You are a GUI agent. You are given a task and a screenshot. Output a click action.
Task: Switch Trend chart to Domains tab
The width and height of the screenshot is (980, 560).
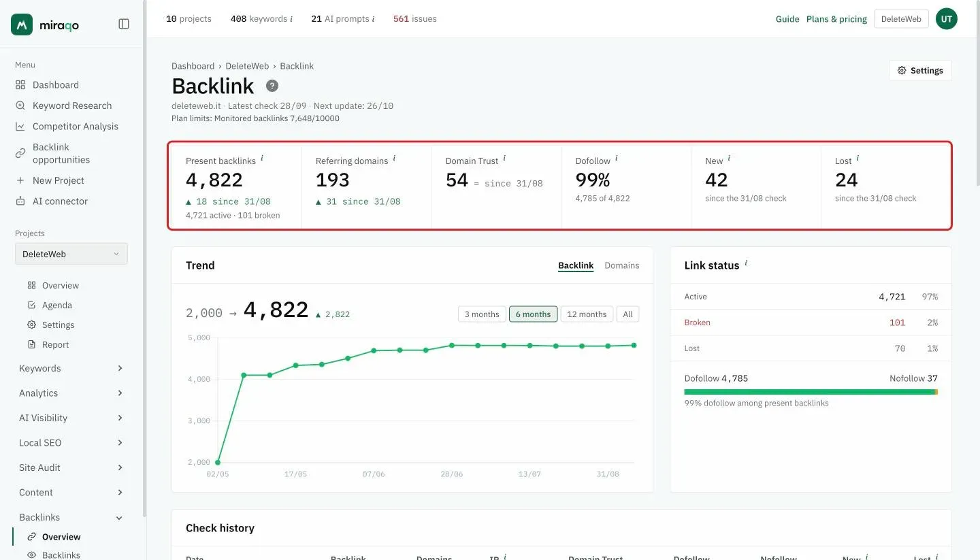click(622, 265)
